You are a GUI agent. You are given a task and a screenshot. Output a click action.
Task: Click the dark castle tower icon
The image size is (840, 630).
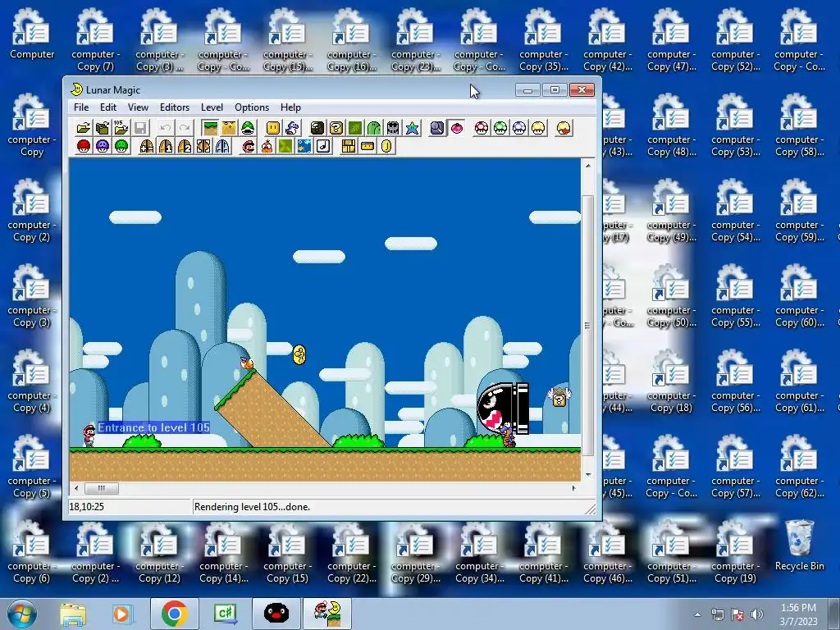click(393, 128)
